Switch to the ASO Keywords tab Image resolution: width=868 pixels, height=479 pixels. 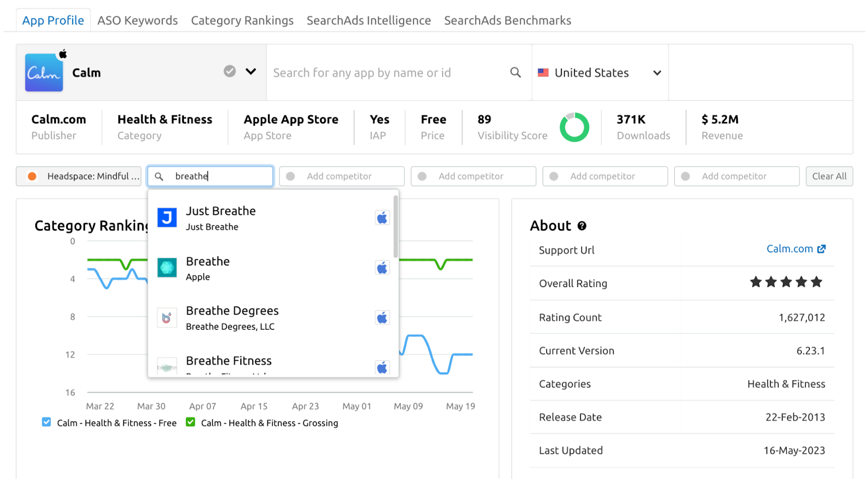[x=137, y=21]
